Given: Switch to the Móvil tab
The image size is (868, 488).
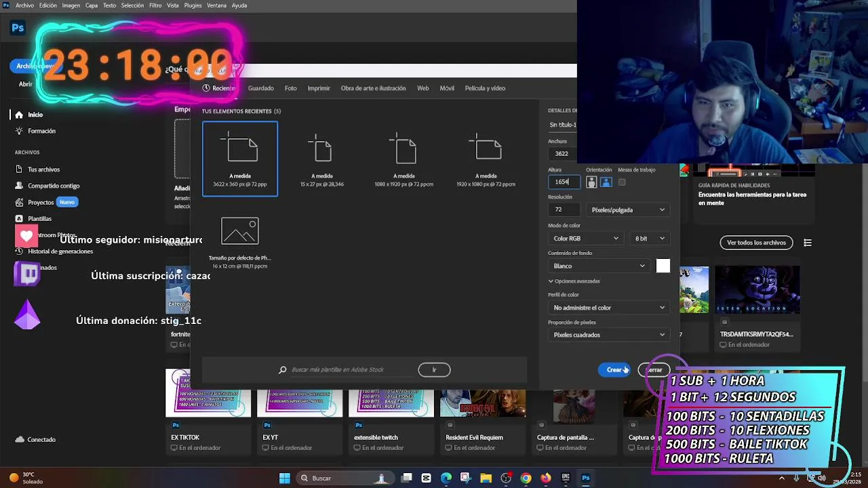Looking at the screenshot, I should click(447, 88).
